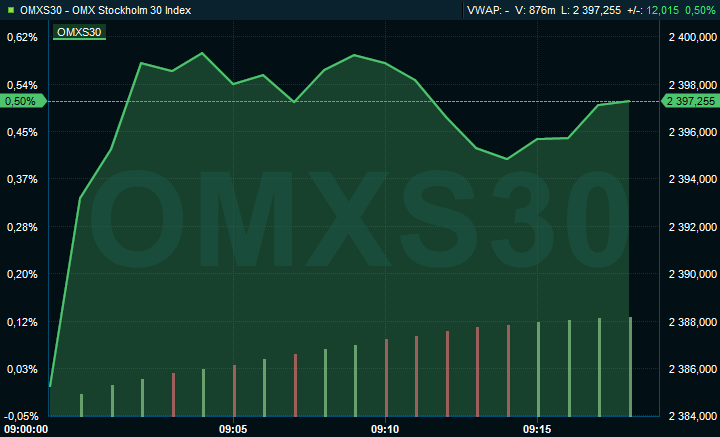Click the VWAP value in header
Viewport: 720px width, 437px height.
pyautogui.click(x=488, y=10)
